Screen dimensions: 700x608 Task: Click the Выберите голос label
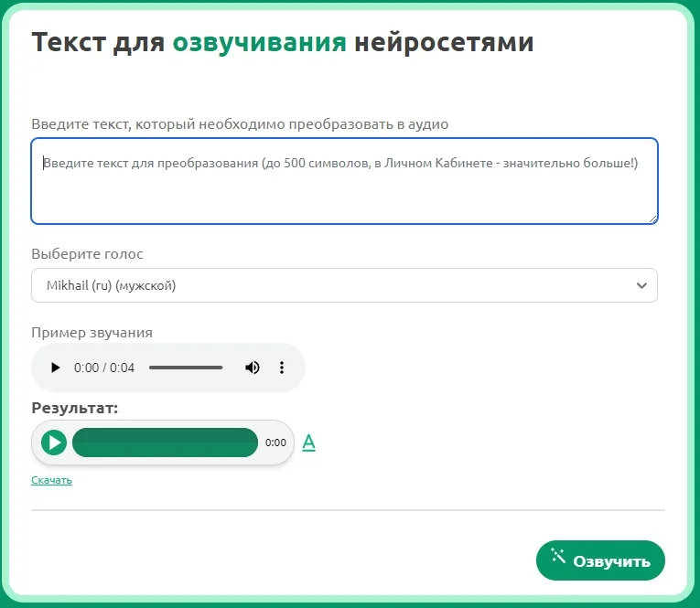pos(88,254)
